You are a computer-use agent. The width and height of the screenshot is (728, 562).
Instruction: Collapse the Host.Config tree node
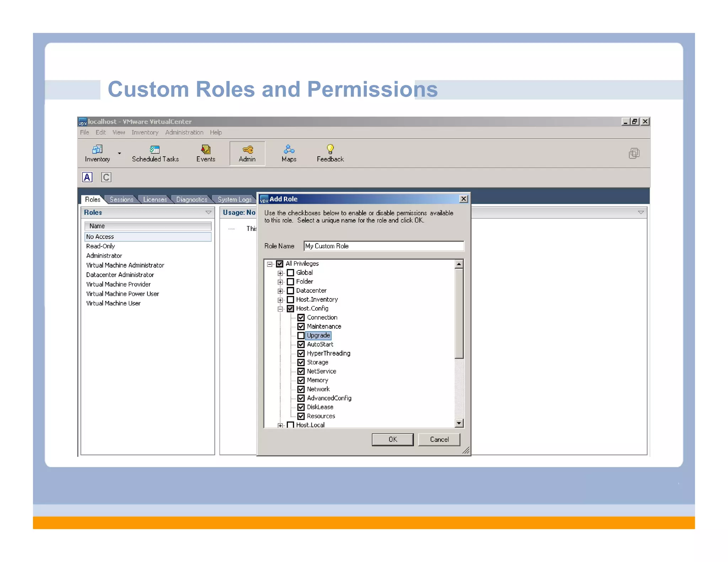click(280, 309)
